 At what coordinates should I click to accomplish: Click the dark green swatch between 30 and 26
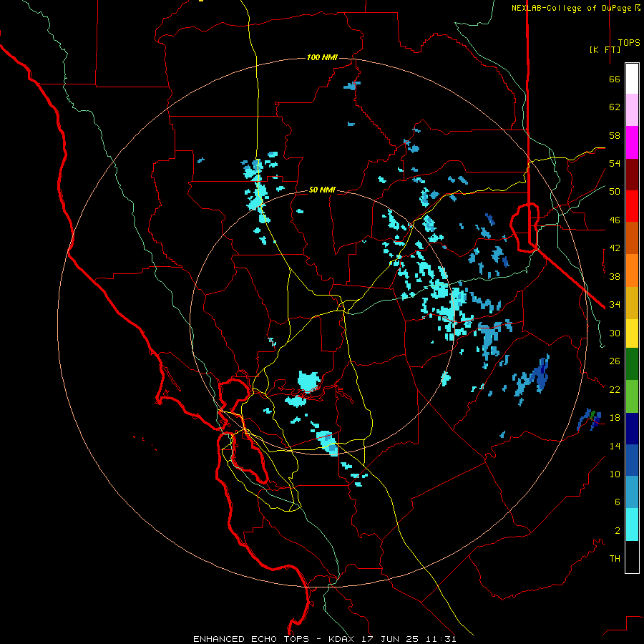point(632,364)
